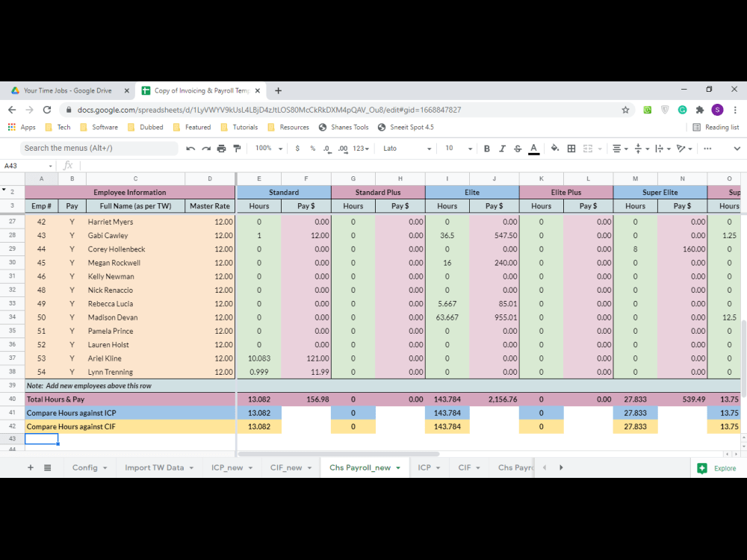Click the Explore button
This screenshot has width=747, height=560.
click(x=716, y=467)
